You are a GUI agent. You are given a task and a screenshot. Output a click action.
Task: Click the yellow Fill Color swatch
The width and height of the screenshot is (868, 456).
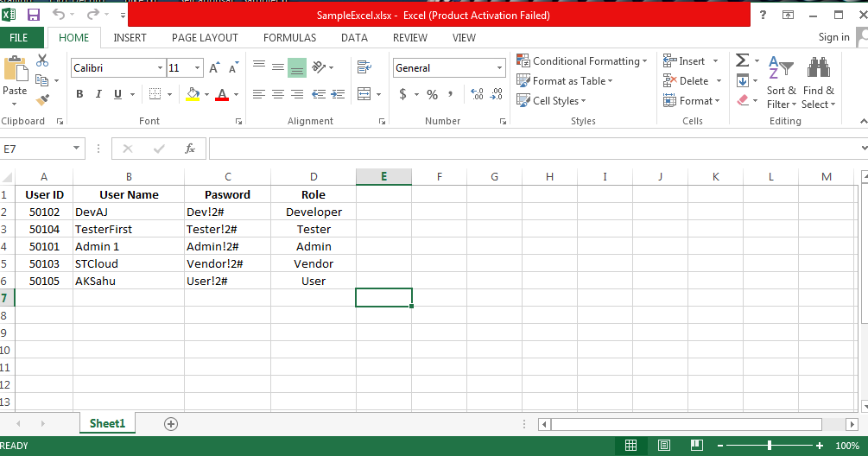(x=193, y=94)
